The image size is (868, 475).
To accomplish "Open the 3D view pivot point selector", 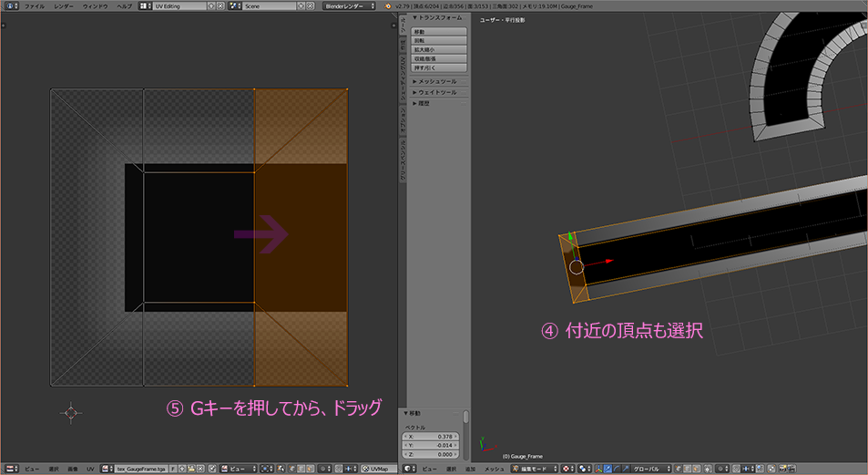I will pos(584,469).
